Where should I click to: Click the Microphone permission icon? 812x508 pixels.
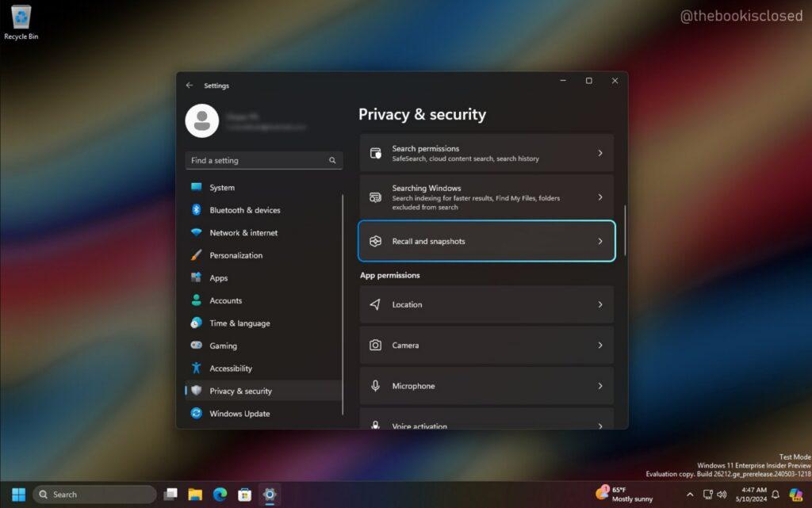pos(375,386)
